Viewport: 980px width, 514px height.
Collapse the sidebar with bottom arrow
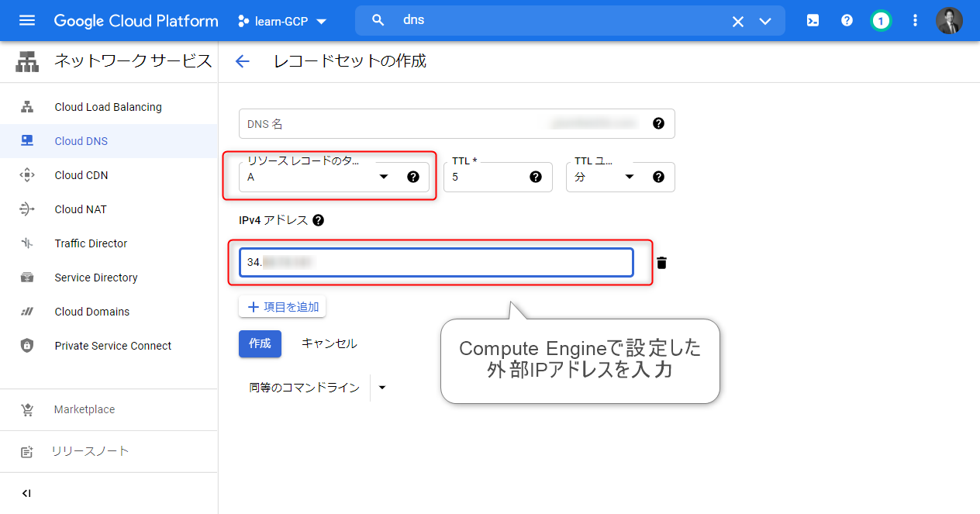coord(26,493)
